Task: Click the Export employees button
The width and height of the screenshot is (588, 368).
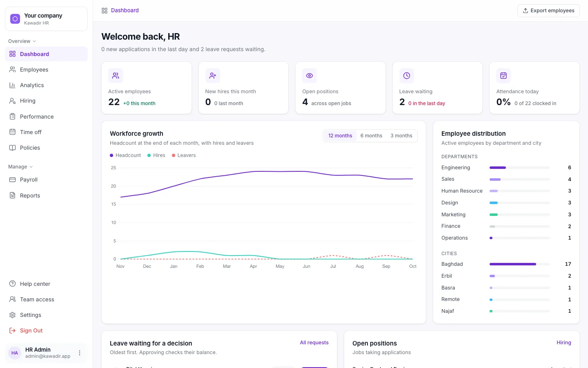Action: point(548,11)
